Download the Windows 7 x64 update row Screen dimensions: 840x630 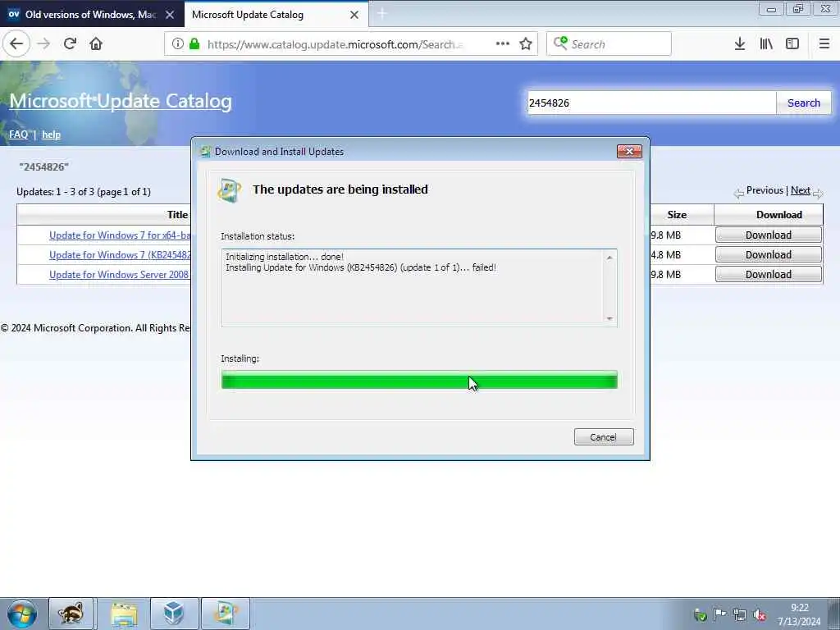[768, 235]
